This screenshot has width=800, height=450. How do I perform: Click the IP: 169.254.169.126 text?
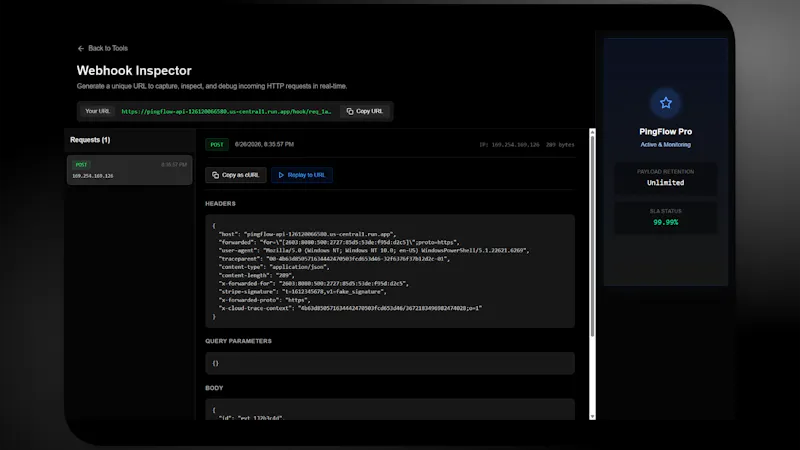509,145
